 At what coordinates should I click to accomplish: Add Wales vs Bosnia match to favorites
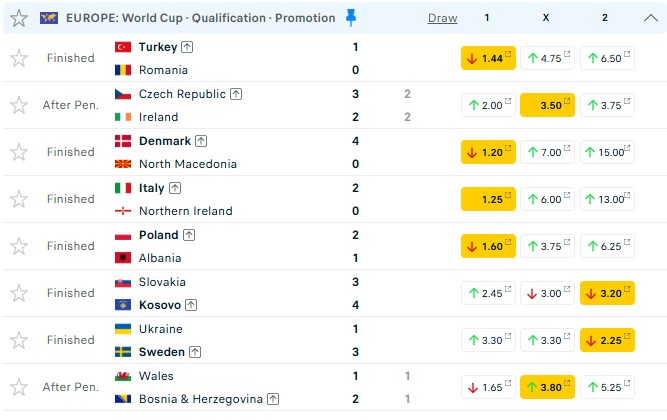click(18, 387)
